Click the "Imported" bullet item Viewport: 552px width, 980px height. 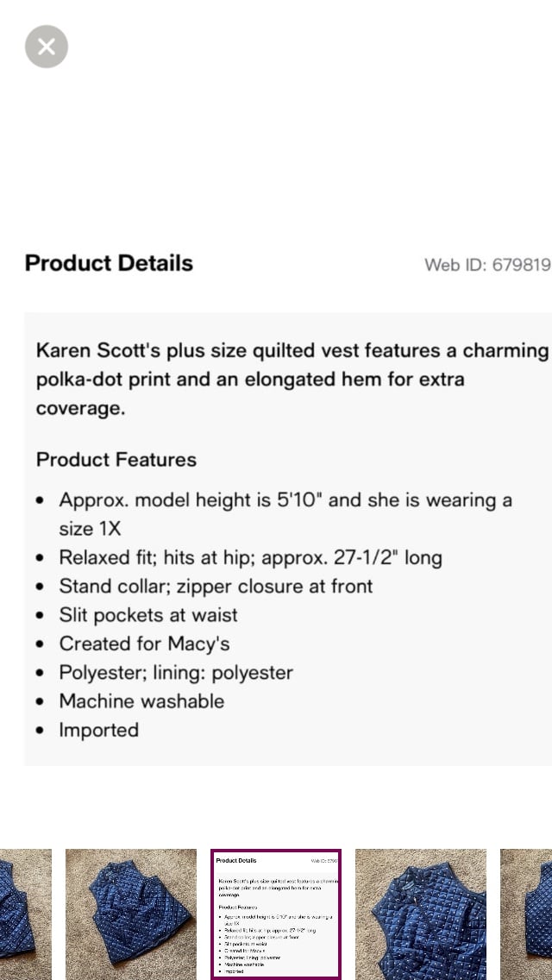coord(99,730)
